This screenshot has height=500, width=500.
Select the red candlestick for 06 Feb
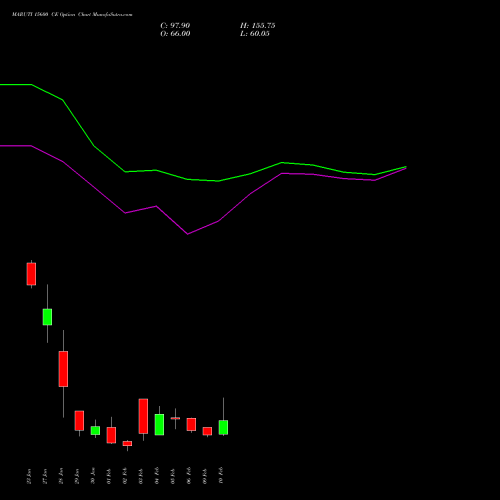[191, 424]
